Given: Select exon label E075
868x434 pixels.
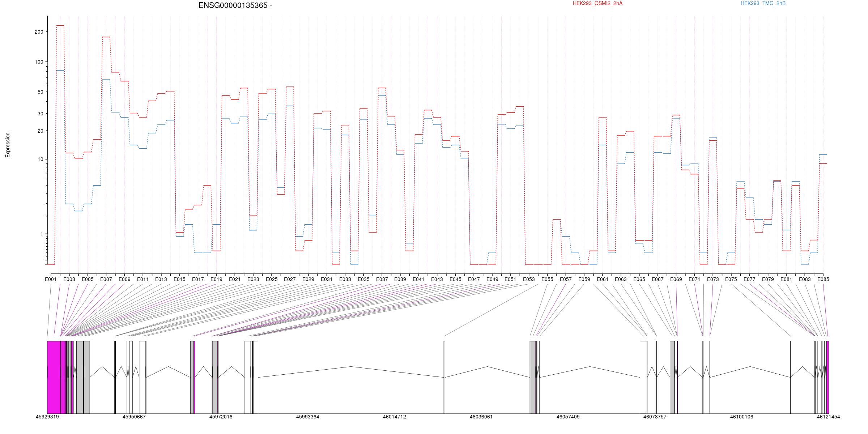Looking at the screenshot, I should pos(731,279).
